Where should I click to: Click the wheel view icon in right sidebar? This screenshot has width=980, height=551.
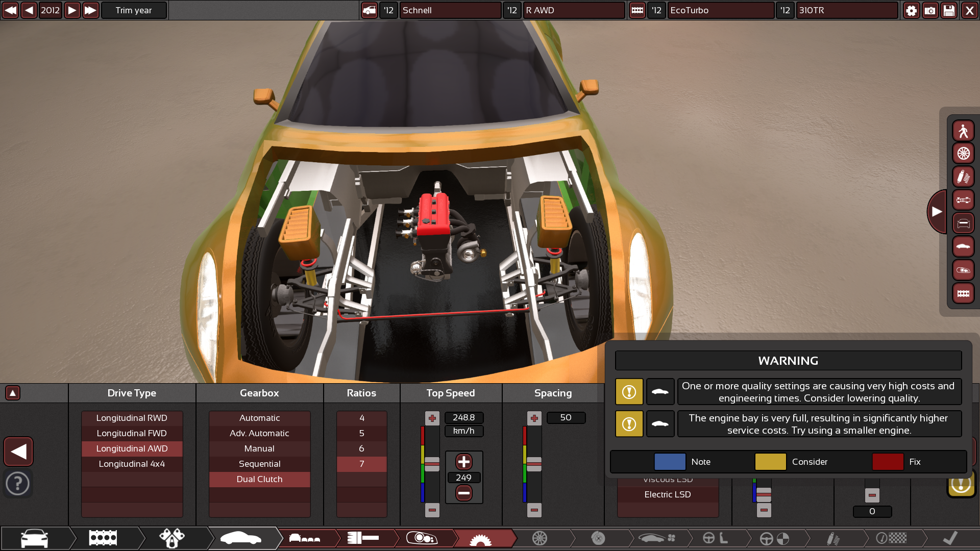click(963, 154)
